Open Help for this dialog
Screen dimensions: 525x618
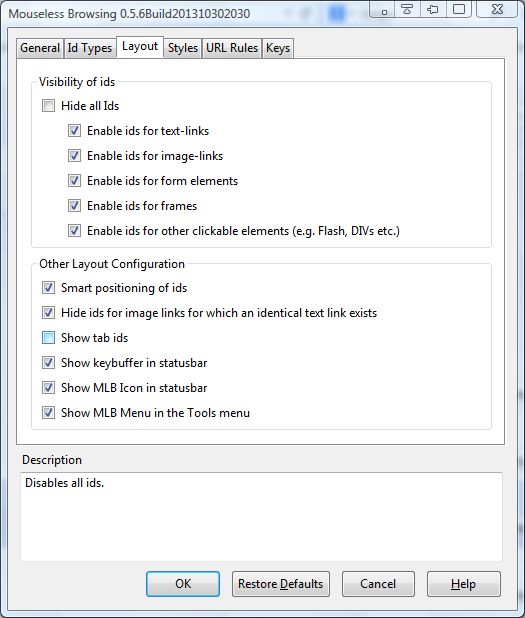[x=464, y=584]
